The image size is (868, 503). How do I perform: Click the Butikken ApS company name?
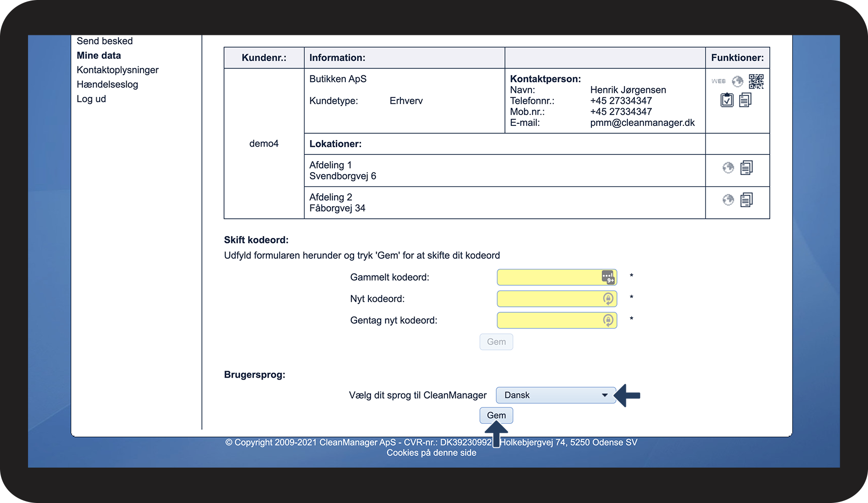coord(338,79)
